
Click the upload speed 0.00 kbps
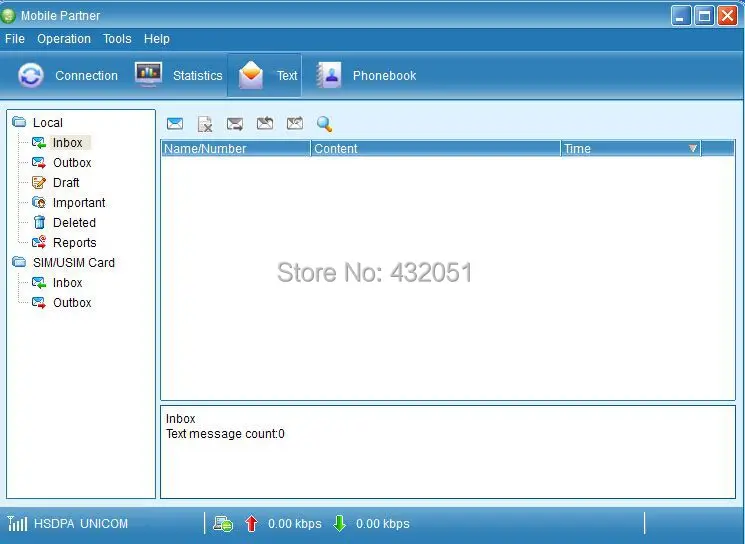click(x=295, y=524)
